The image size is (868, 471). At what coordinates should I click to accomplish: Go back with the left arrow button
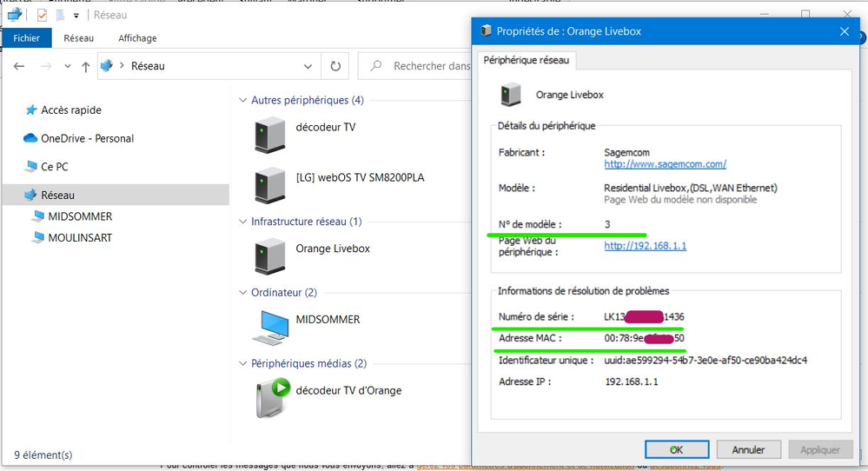pyautogui.click(x=19, y=66)
